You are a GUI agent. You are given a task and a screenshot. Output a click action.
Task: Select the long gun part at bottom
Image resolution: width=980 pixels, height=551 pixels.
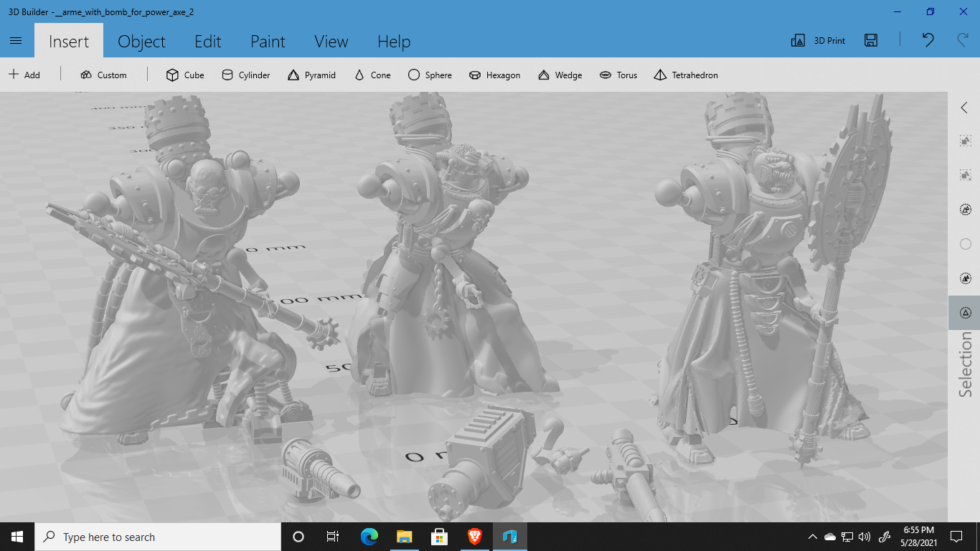pyautogui.click(x=631, y=477)
